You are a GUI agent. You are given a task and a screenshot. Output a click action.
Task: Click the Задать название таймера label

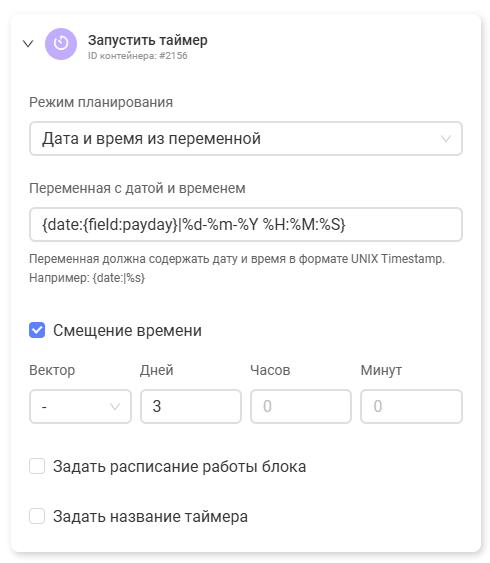coord(150,517)
